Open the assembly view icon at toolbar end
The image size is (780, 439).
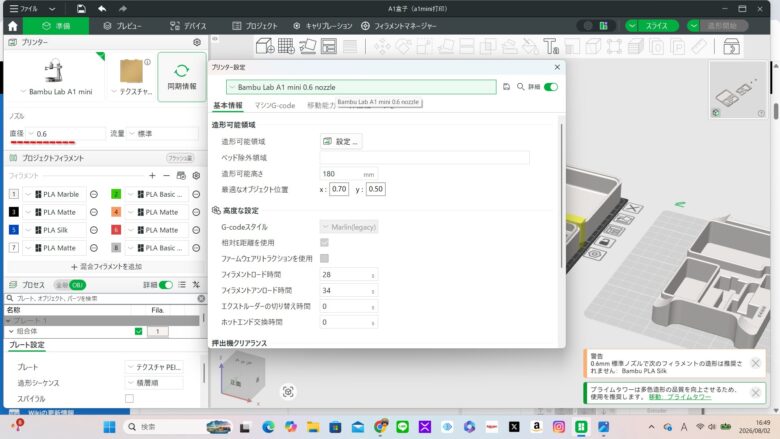click(x=731, y=46)
